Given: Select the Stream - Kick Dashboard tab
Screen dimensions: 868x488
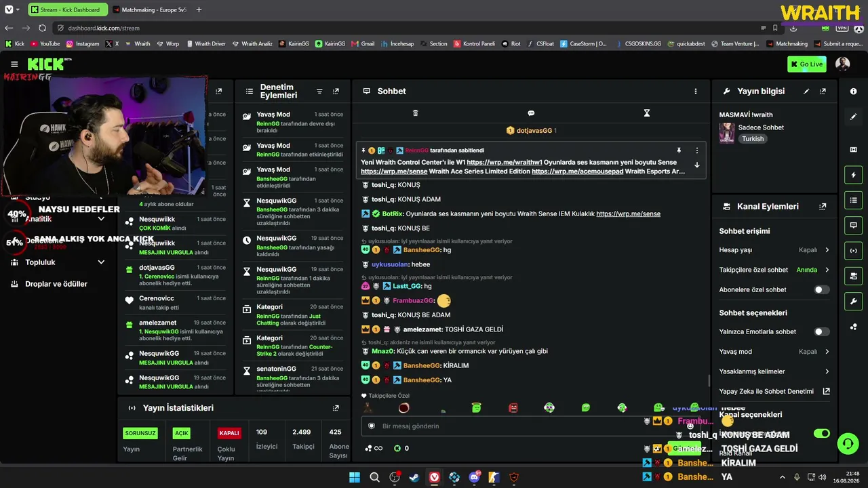Looking at the screenshot, I should pos(68,9).
